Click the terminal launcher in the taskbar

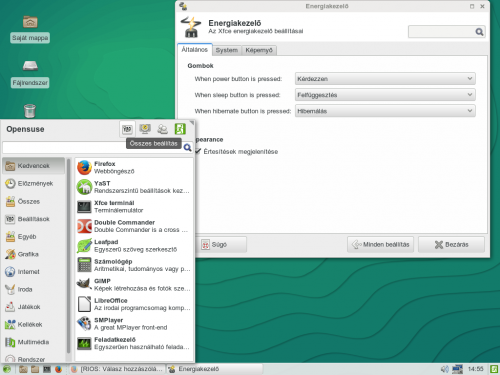click(47, 369)
